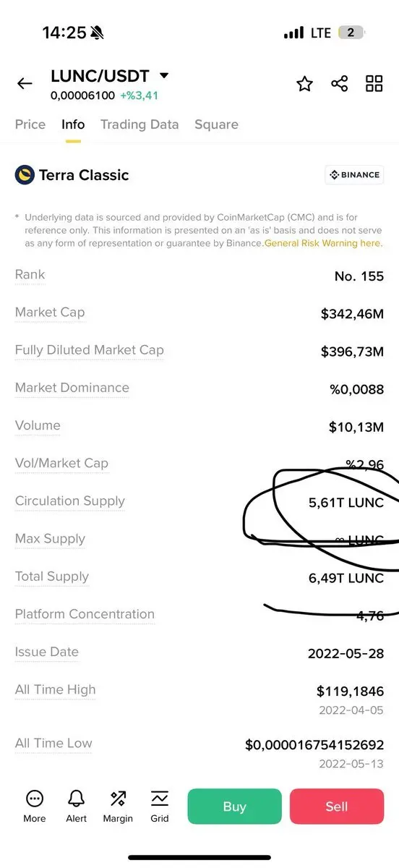This screenshot has height=868, width=399.
Task: Open the four-square layout grid icon
Action: click(x=374, y=83)
